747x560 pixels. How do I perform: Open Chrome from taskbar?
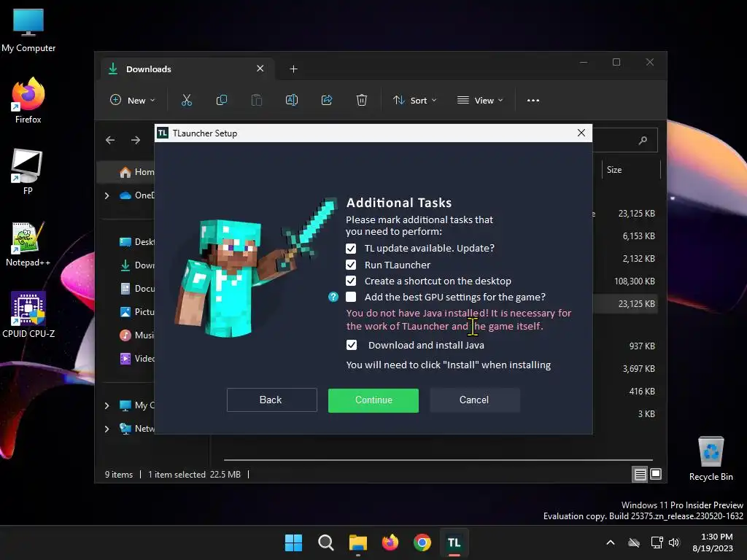click(422, 542)
